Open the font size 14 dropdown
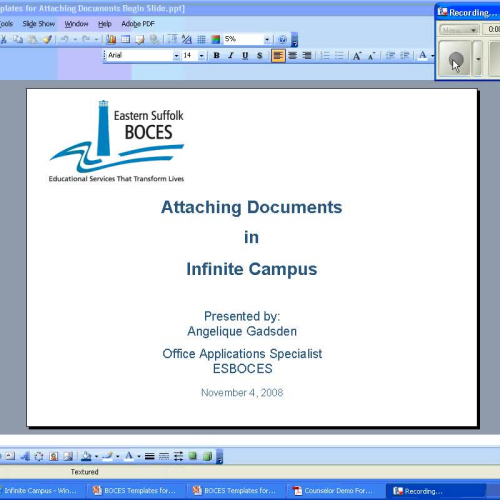This screenshot has width=500, height=500. tap(201, 56)
